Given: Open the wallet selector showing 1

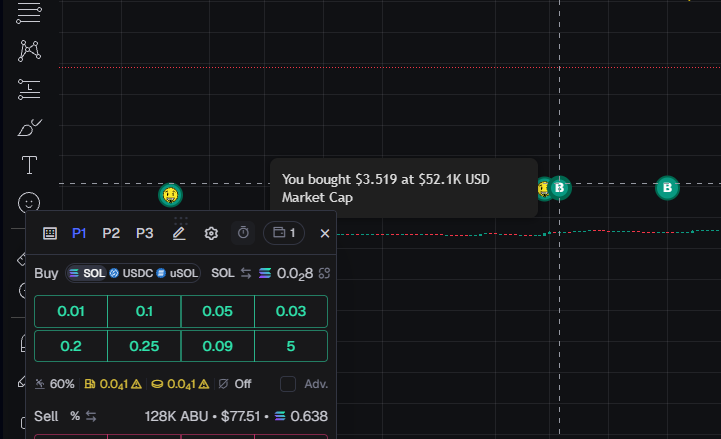Looking at the screenshot, I should [284, 233].
